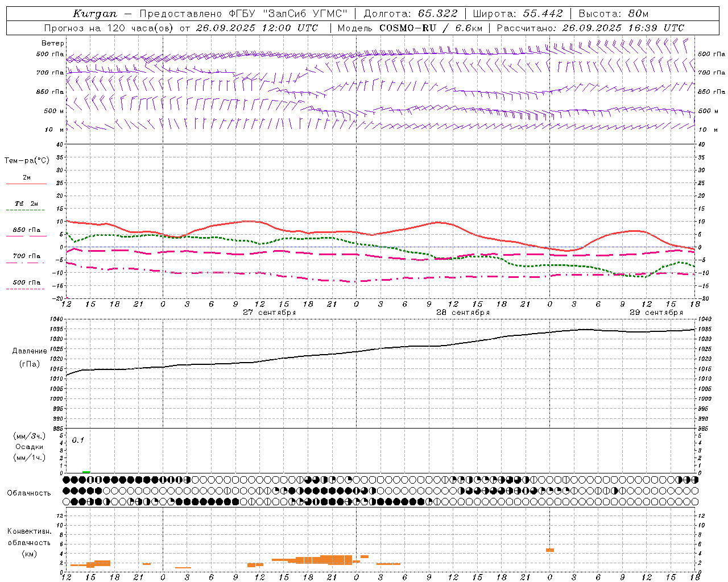This screenshot has height=582, width=728.
Task: Click the '10 м' wind level label on left
Action: coord(55,130)
